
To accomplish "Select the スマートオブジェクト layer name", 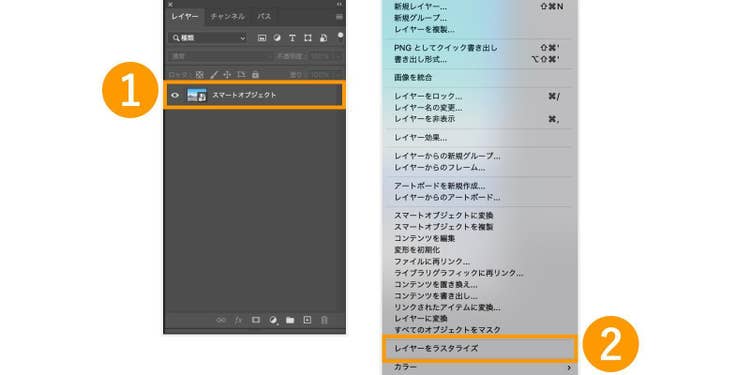I will tap(244, 95).
